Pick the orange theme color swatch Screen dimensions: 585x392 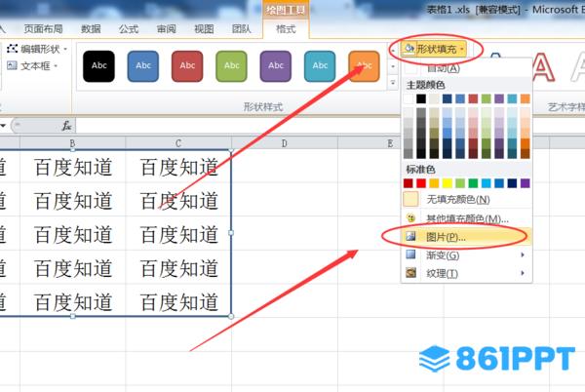click(525, 98)
